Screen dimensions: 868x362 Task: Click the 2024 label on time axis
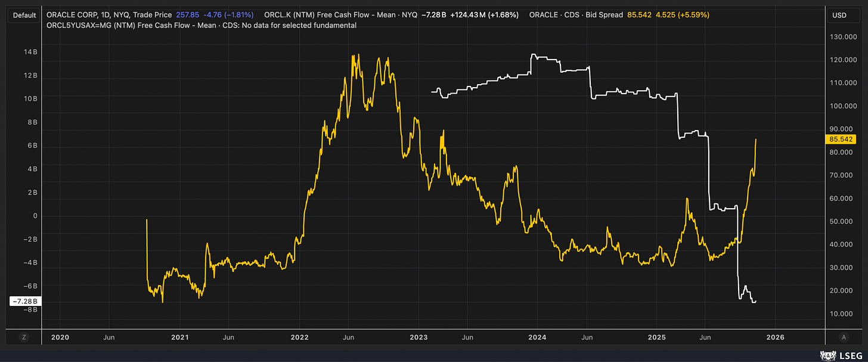click(x=538, y=337)
